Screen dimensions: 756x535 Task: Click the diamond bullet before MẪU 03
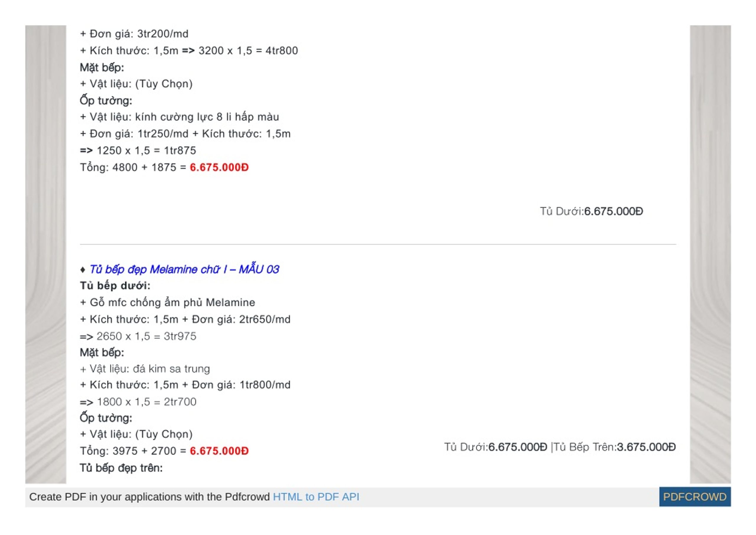coord(83,270)
